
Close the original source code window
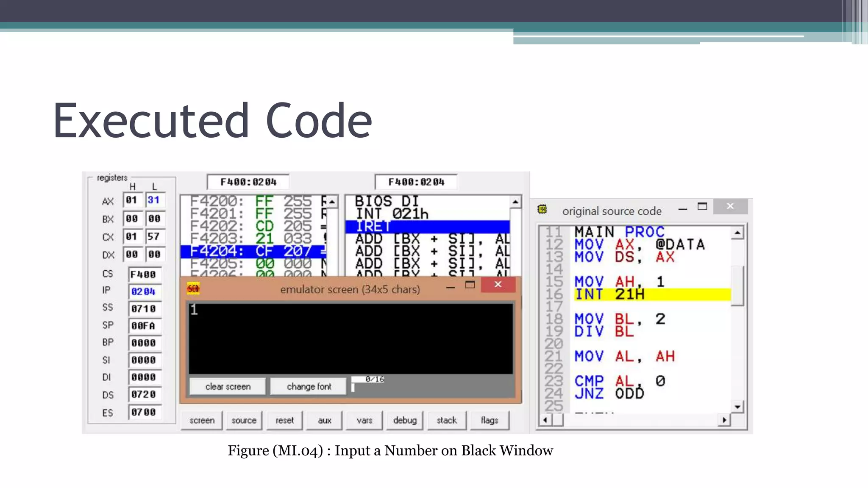[730, 206]
